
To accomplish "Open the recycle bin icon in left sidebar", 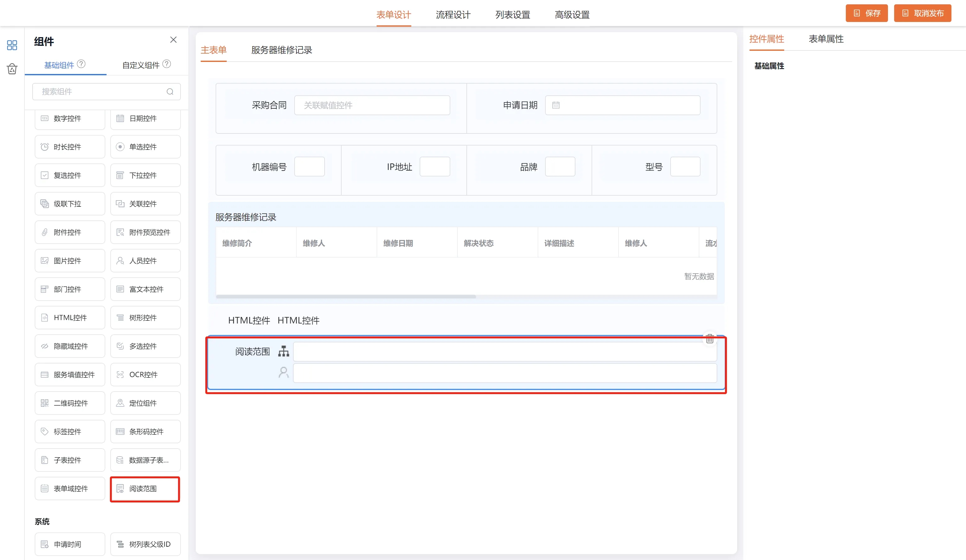I will point(12,69).
